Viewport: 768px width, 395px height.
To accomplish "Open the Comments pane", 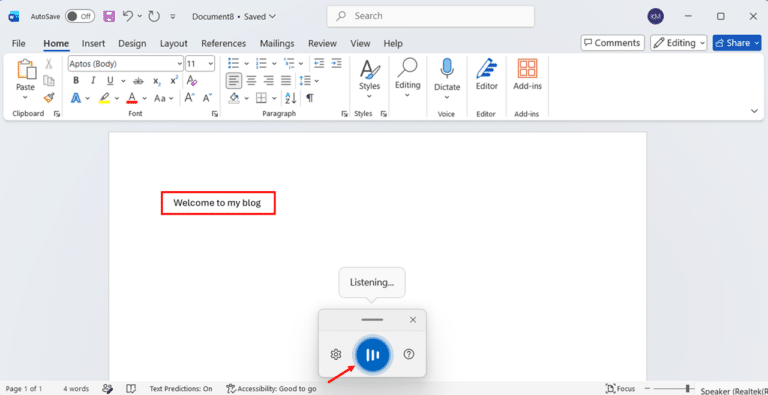I will tap(613, 43).
